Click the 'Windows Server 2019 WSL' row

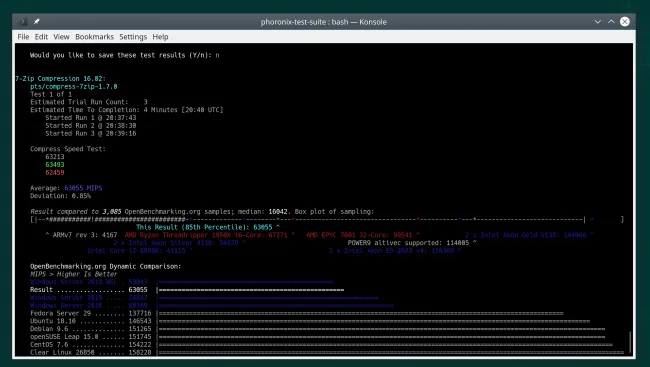[x=182, y=282]
